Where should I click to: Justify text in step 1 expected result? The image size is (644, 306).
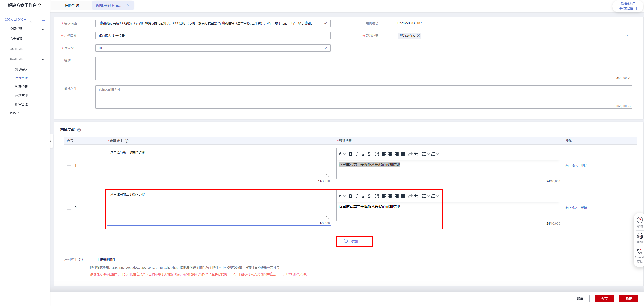pyautogui.click(x=403, y=154)
